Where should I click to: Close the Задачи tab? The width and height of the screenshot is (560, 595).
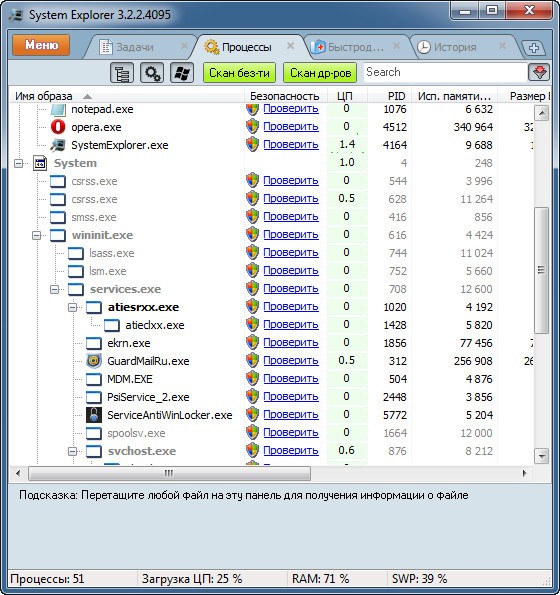[184, 46]
